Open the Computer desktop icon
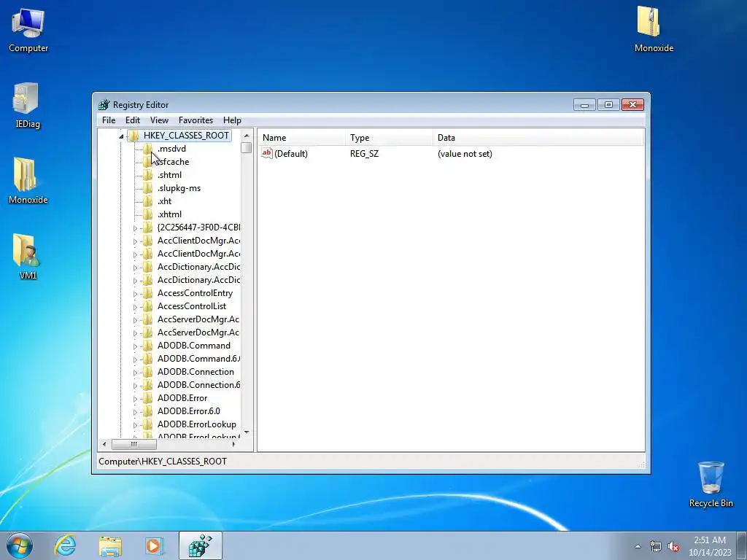The width and height of the screenshot is (747, 560). pyautogui.click(x=28, y=29)
